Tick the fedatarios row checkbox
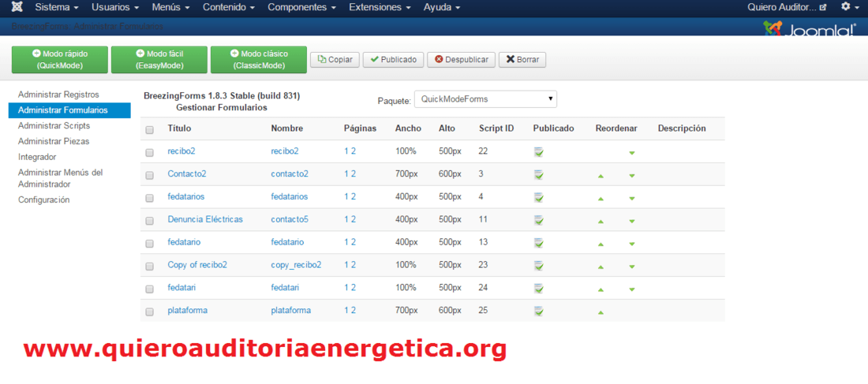 coord(149,198)
